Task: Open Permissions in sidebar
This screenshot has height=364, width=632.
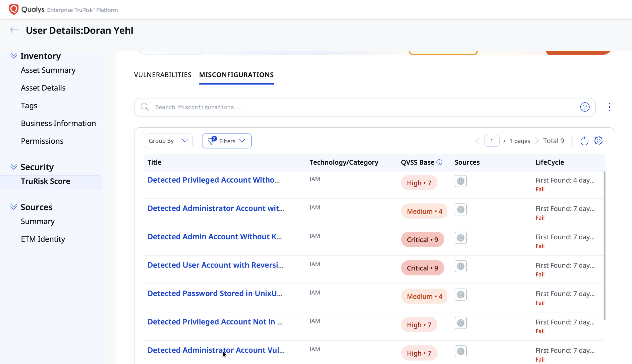Action: pos(42,141)
